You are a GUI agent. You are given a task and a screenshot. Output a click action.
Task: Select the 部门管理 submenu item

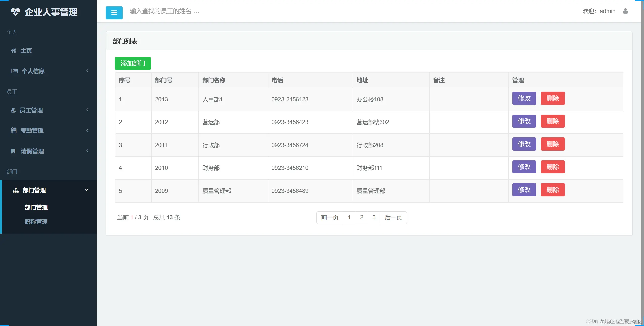tap(36, 207)
